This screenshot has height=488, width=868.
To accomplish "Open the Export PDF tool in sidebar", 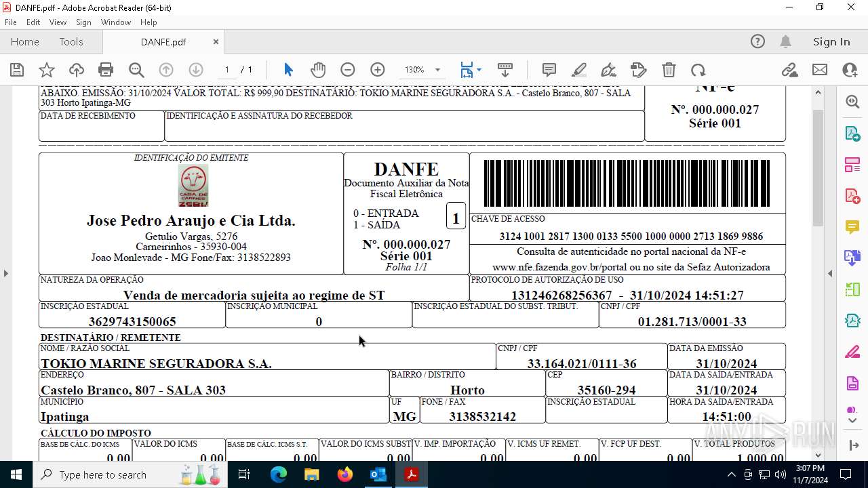I will point(852,133).
